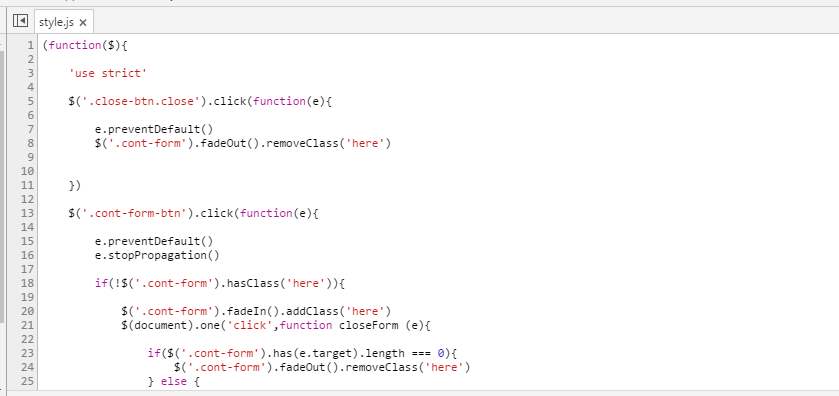Click the line number 1 gutter
Image resolution: width=839 pixels, height=396 pixels.
pyautogui.click(x=29, y=45)
